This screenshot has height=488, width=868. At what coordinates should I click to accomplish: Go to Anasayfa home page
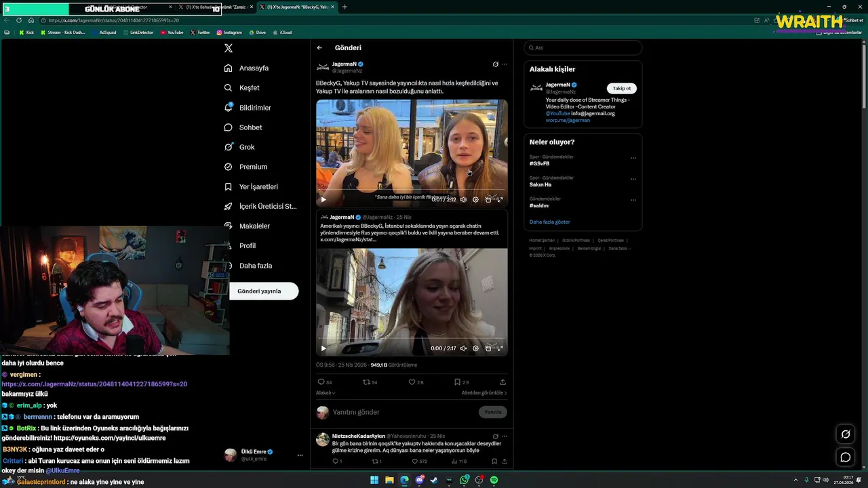[246, 68]
